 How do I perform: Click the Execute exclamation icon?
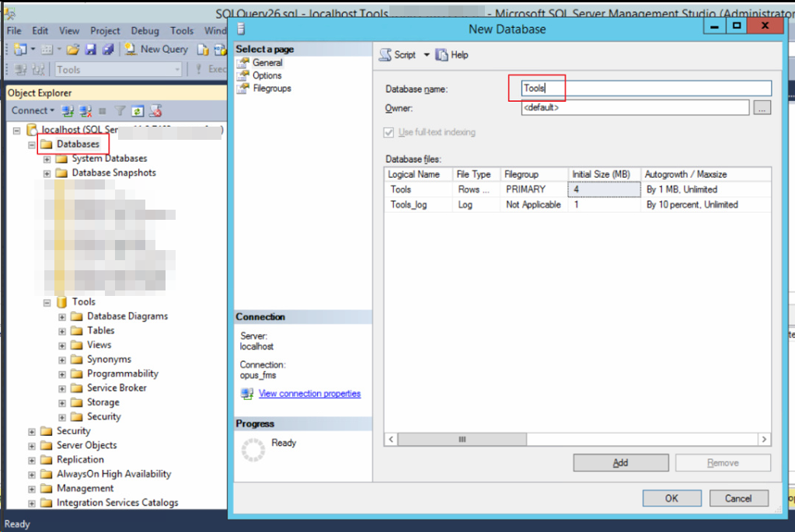point(199,69)
